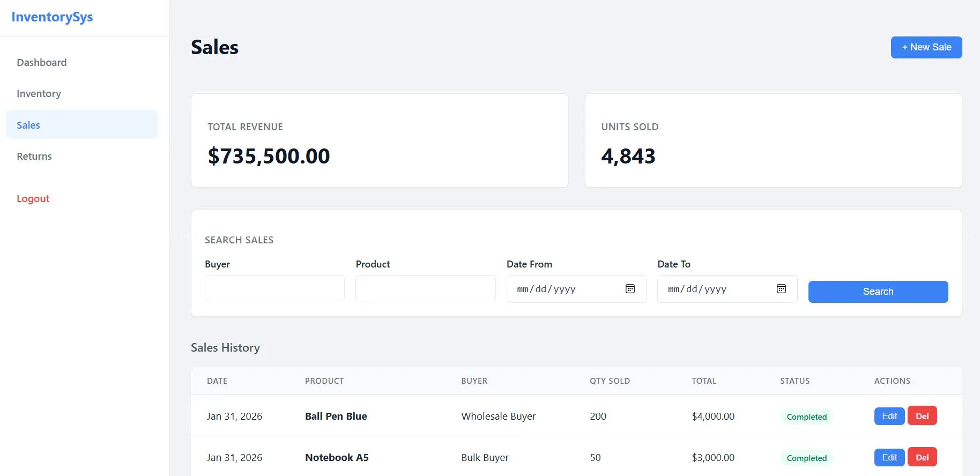Screen dimensions: 980x476
Task: Click the Date To date field
Action: (714, 289)
